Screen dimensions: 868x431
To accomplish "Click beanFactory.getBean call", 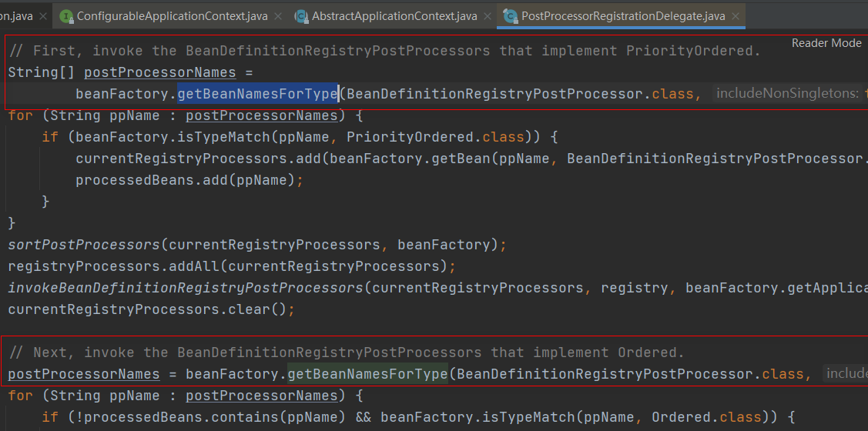I will [x=412, y=159].
